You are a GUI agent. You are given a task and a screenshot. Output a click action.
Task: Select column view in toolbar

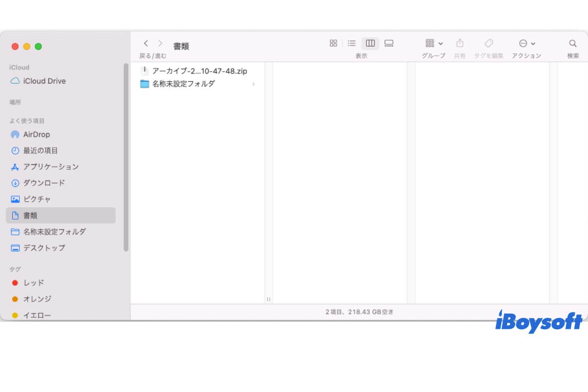[x=370, y=43]
